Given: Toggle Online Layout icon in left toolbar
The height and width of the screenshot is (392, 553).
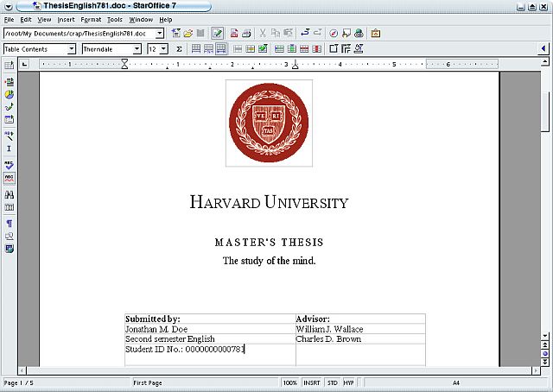Looking at the screenshot, I should [x=10, y=249].
